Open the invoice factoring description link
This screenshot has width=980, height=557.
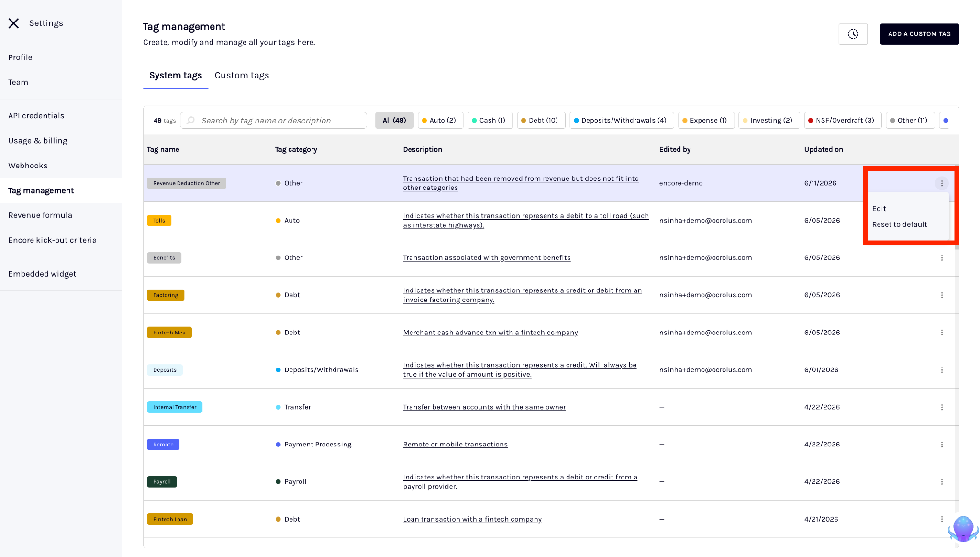[x=523, y=295]
